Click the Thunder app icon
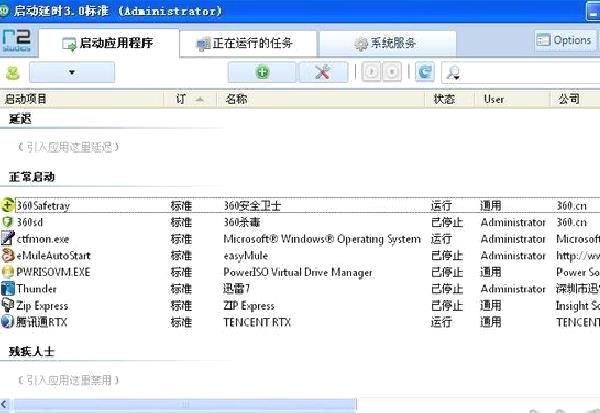This screenshot has height=413, width=600. [8, 288]
